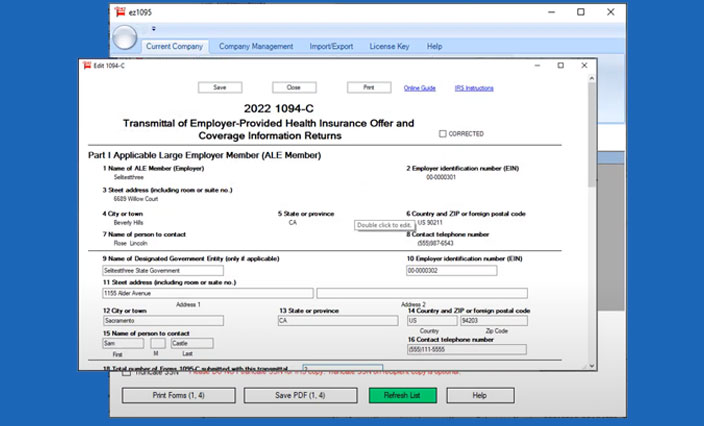This screenshot has height=426, width=704.
Task: Click the contact middle initial field
Action: [158, 343]
